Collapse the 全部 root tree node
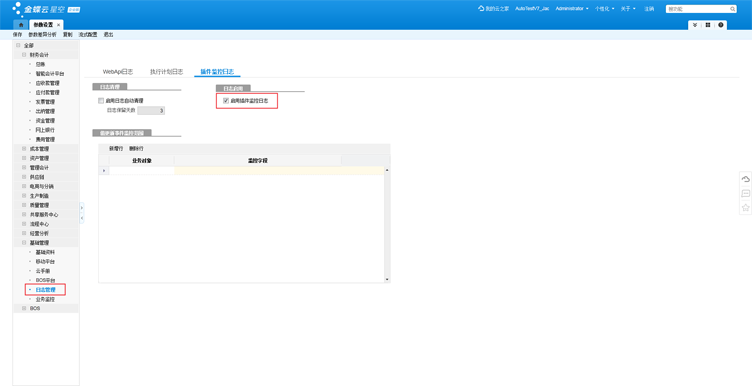The width and height of the screenshot is (752, 386). click(18, 46)
